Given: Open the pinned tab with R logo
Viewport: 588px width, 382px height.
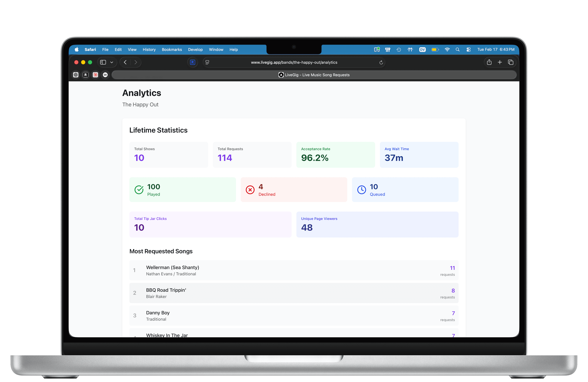Looking at the screenshot, I should [x=85, y=75].
